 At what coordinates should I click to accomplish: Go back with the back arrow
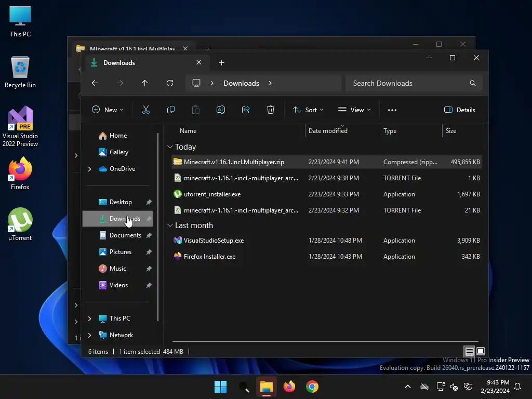(x=95, y=83)
